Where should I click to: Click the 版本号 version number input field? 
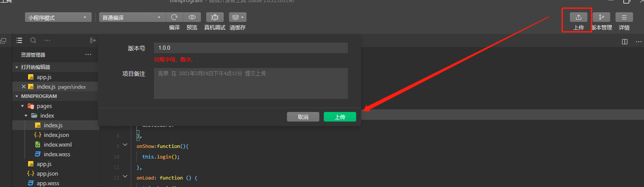(x=251, y=48)
